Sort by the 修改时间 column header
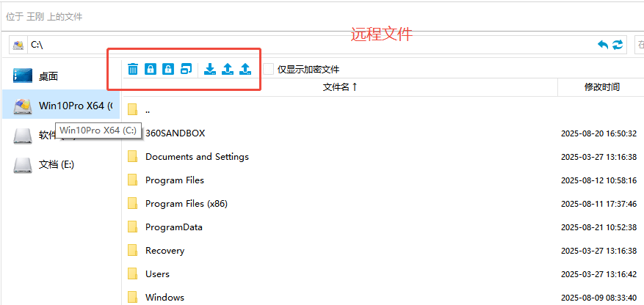644x305 pixels. 601,87
